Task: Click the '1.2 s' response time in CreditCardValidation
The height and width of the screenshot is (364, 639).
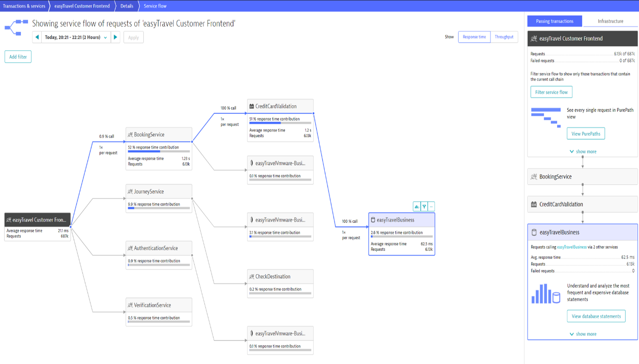Action: click(308, 130)
